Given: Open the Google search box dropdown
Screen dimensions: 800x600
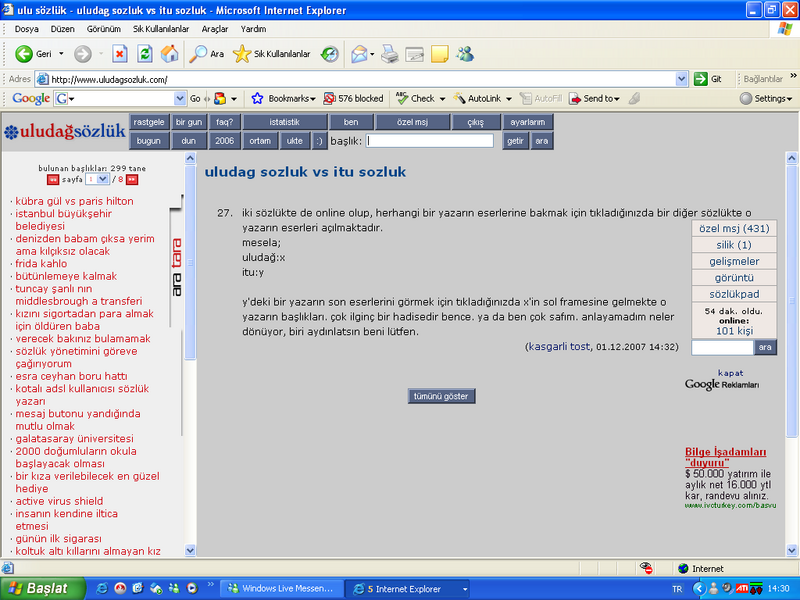Looking at the screenshot, I should (180, 98).
